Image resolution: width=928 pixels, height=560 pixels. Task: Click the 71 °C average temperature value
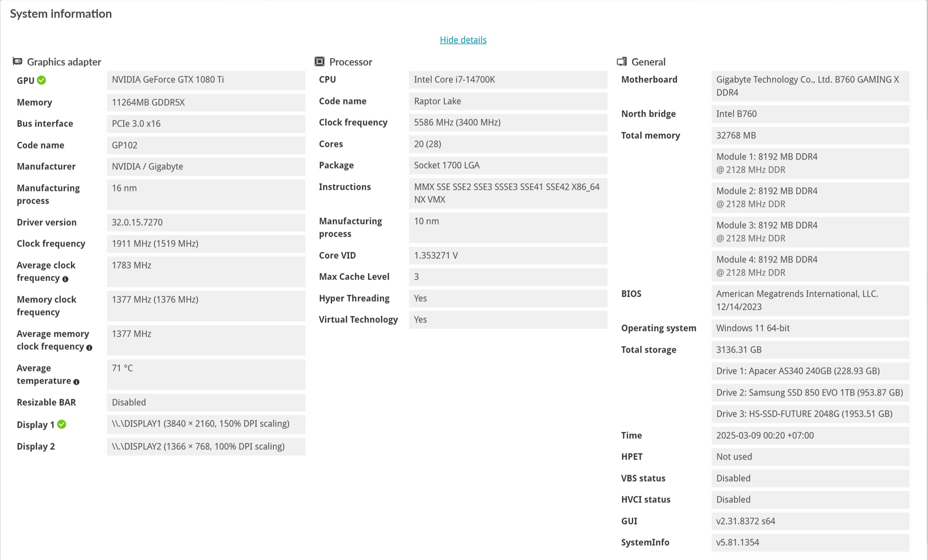[206, 374]
